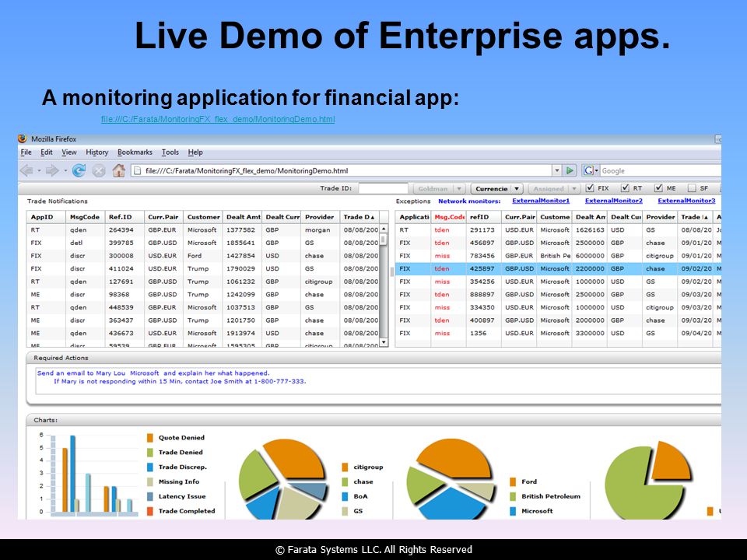Viewport: 747px width, 560px height.
Task: Click the Trade Discrep. blue legend swatch
Action: coord(150,467)
